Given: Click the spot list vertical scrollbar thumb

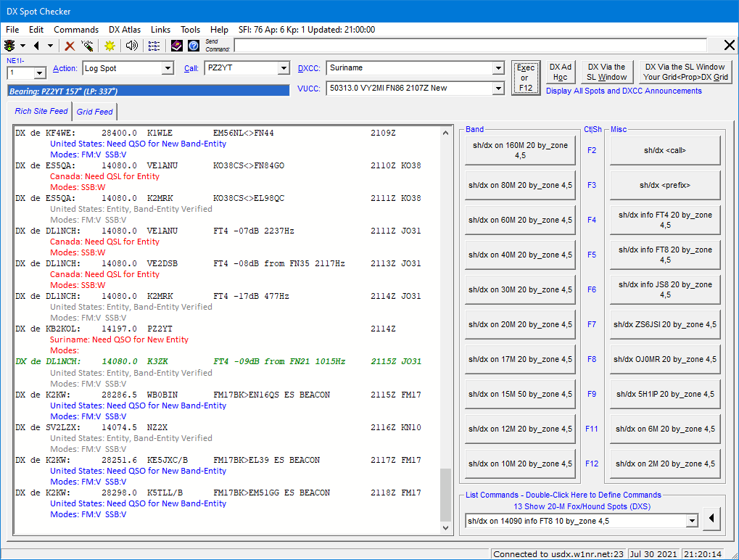Looking at the screenshot, I should (445, 495).
